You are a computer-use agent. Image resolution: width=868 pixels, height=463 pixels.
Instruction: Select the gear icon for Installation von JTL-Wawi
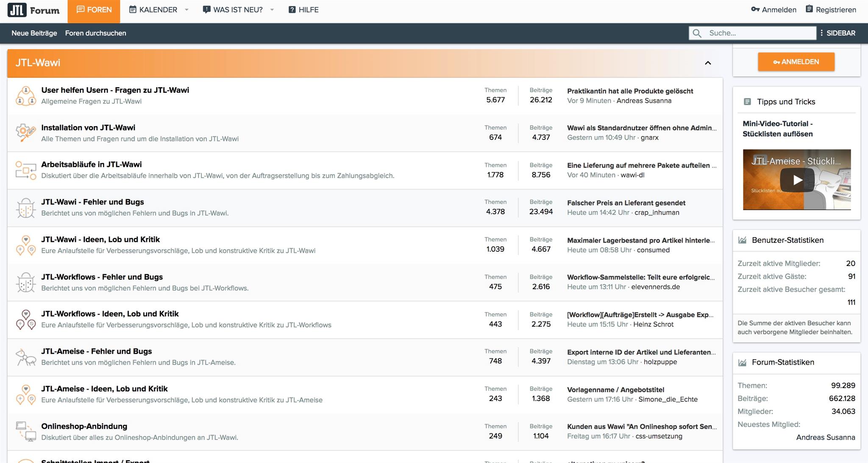point(26,133)
